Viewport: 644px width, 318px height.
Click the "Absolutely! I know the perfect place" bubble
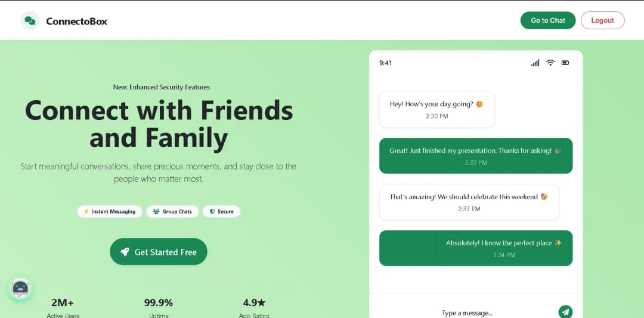(476, 248)
